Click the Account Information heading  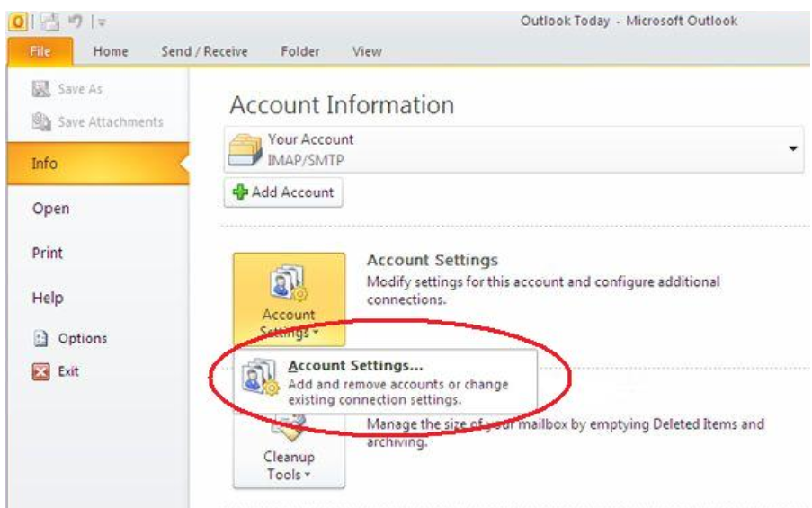pyautogui.click(x=342, y=105)
